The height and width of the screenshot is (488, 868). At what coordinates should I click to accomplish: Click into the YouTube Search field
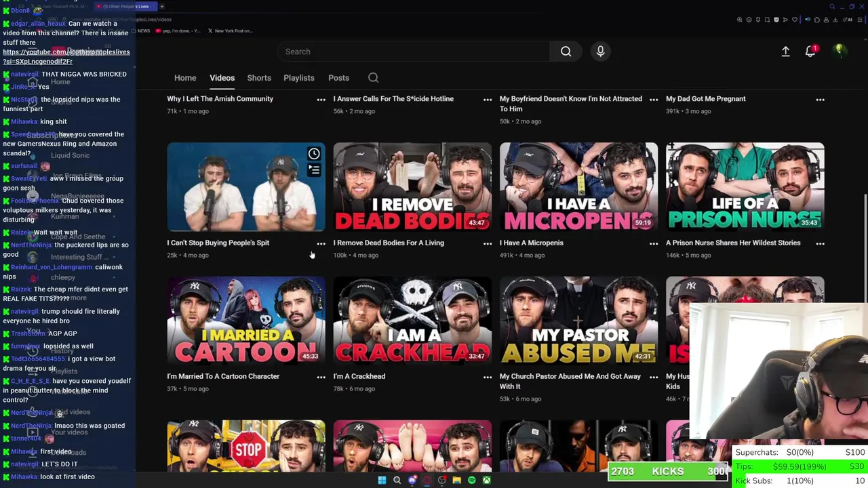[x=414, y=52]
